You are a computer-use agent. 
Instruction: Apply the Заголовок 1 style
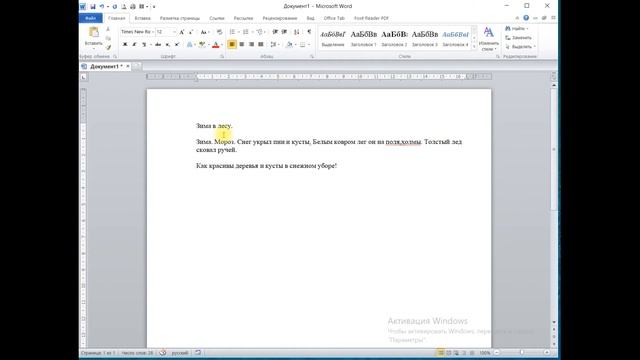click(363, 38)
